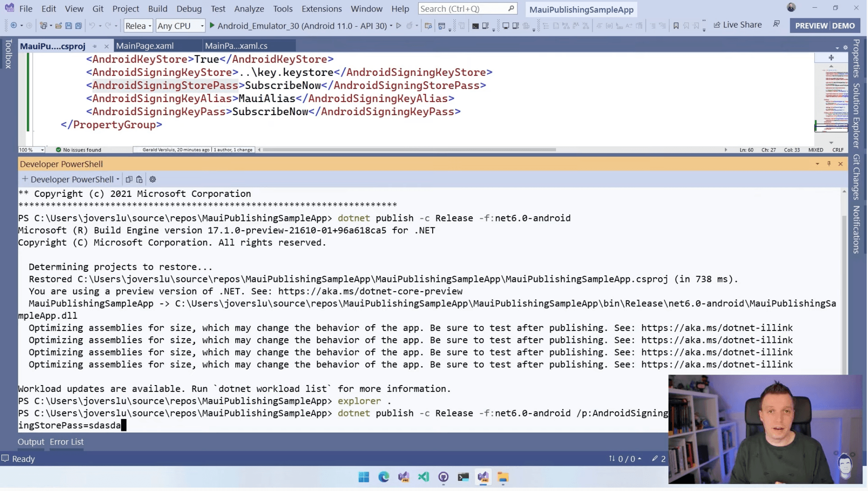
Task: Open the File menu
Action: click(x=26, y=8)
